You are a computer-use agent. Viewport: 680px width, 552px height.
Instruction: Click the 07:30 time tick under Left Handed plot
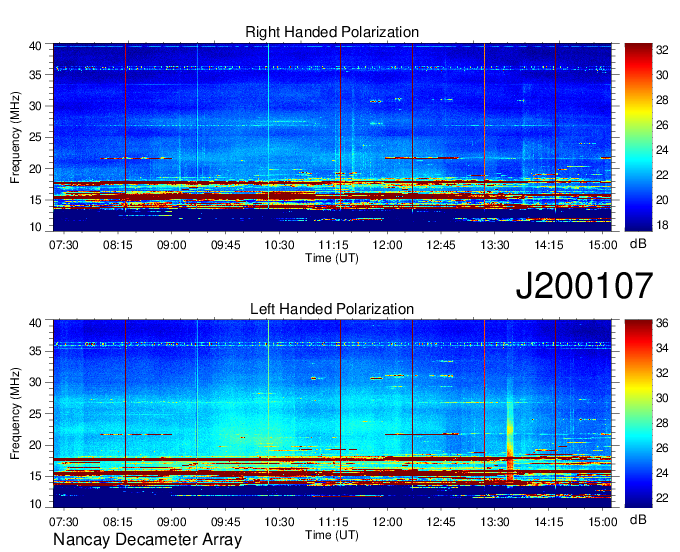pyautogui.click(x=64, y=522)
